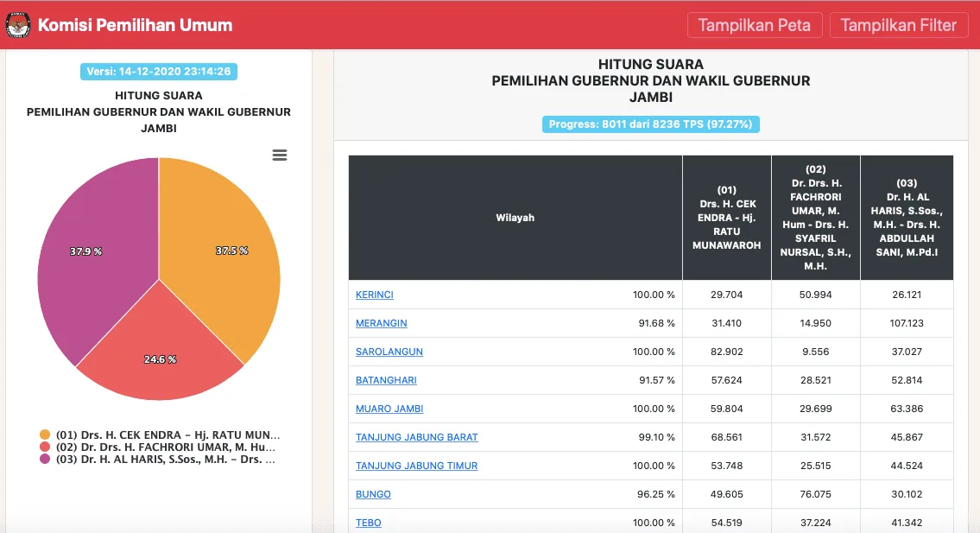The image size is (980, 533).
Task: Toggle legend entry for (03) Al Haris
Action: [160, 460]
